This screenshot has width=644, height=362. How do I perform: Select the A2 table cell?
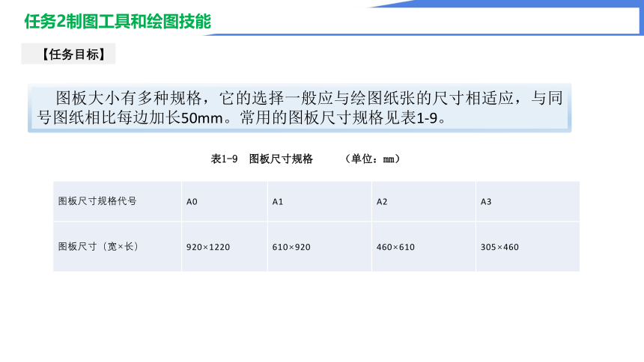click(424, 201)
